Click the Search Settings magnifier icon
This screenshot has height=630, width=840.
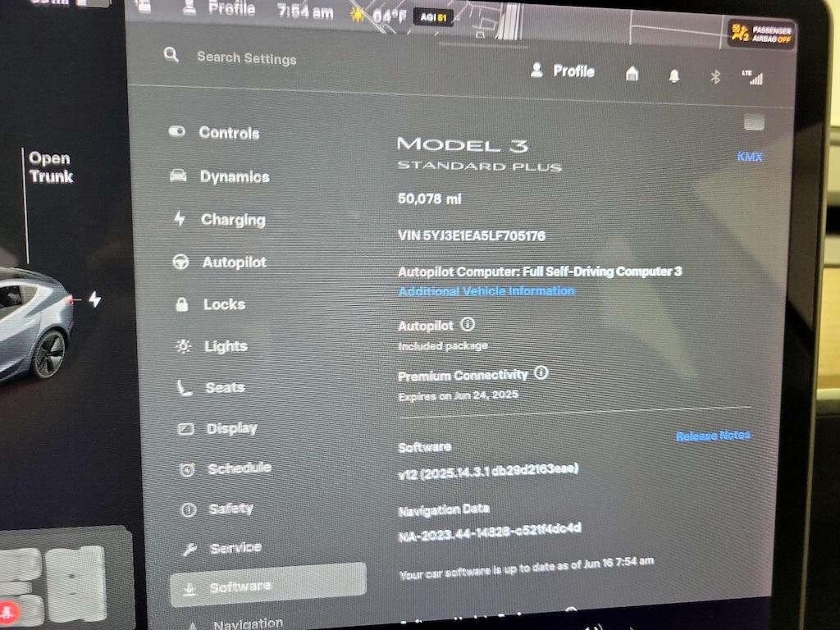[171, 54]
